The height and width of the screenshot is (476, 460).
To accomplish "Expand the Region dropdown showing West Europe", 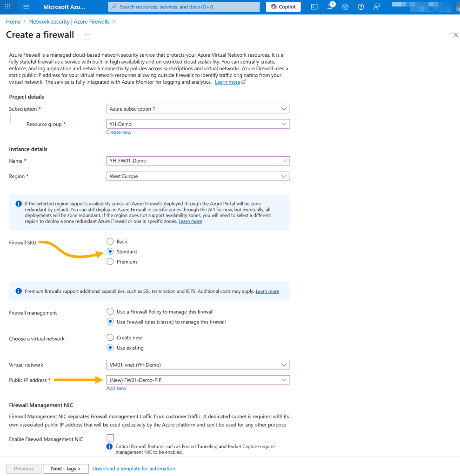I will (198, 176).
